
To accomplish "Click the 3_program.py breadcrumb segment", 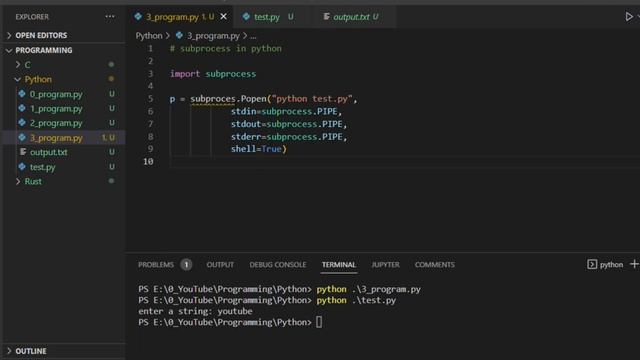I will [x=213, y=36].
